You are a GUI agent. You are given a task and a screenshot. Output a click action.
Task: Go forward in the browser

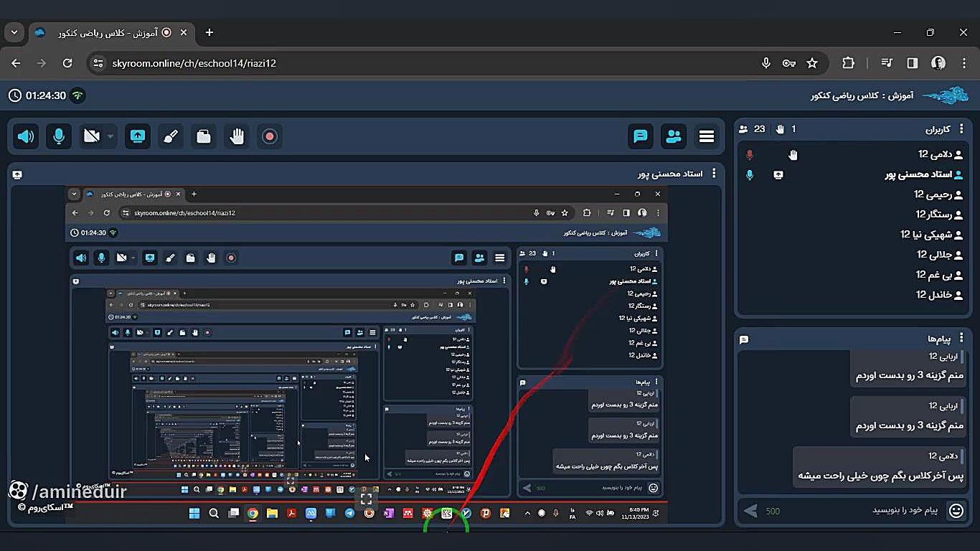42,63
